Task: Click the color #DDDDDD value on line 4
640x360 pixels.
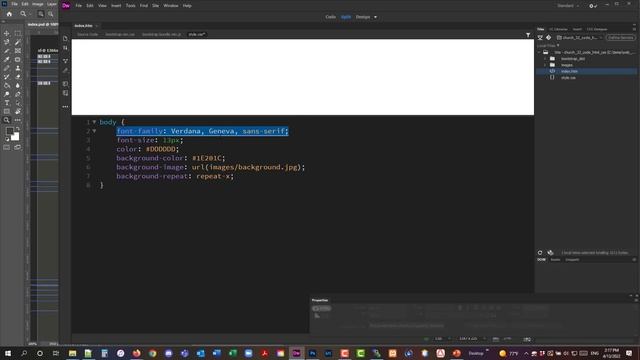Action: pos(160,149)
